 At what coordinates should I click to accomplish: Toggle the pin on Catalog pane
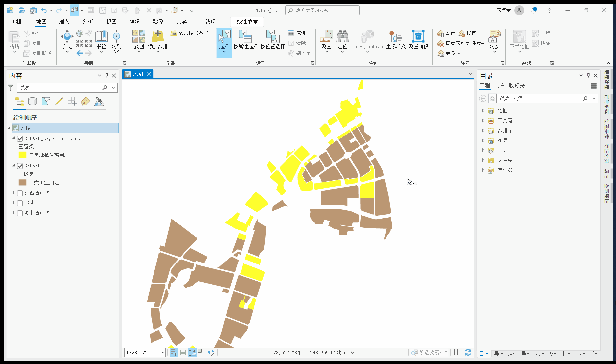click(x=588, y=75)
